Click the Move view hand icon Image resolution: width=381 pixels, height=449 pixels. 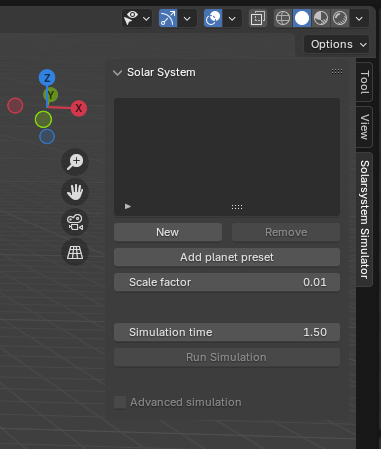click(75, 192)
